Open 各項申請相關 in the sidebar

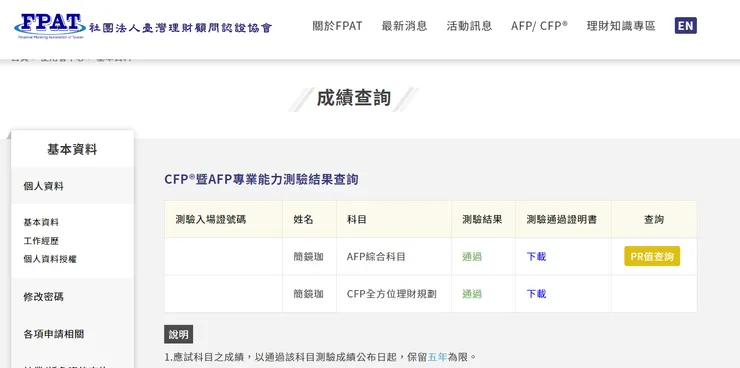(x=54, y=334)
